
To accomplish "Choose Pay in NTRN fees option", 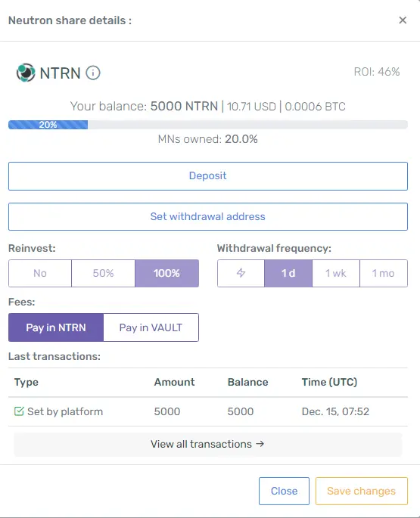I will [56, 327].
